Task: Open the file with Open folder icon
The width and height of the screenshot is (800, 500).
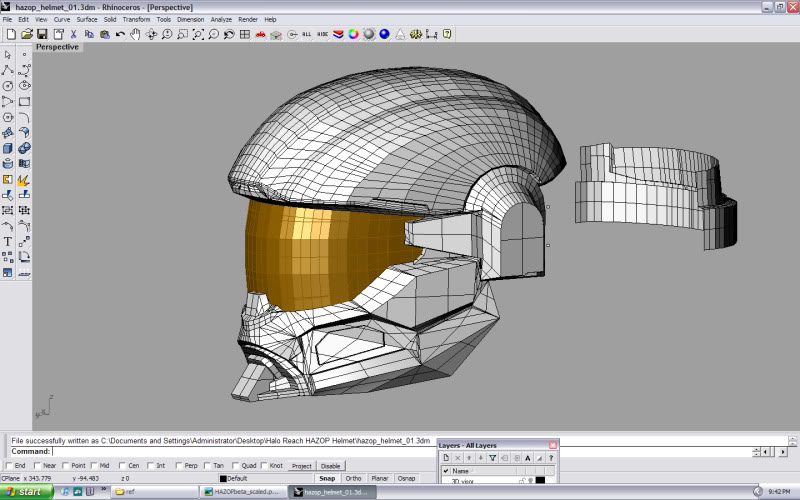Action: [x=27, y=34]
